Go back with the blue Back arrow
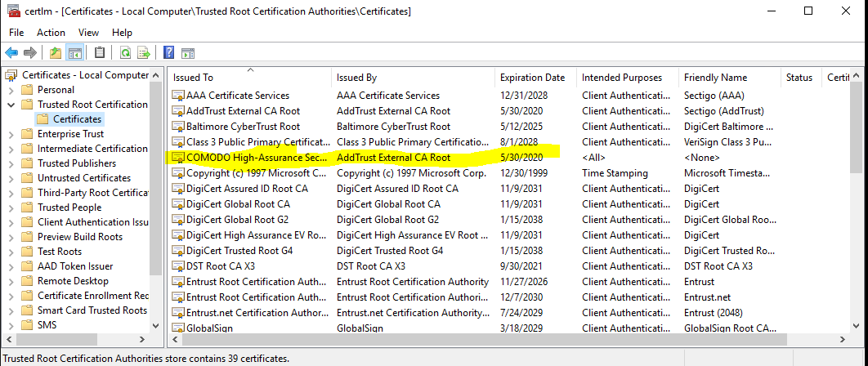Viewport: 868px width, 366px height. 11,52
